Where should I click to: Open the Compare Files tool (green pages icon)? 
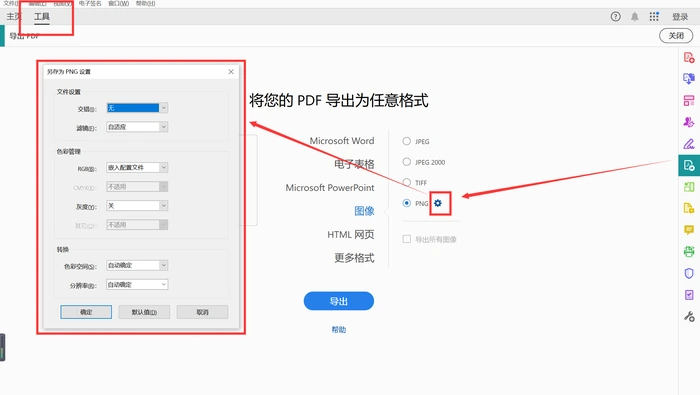click(x=689, y=187)
